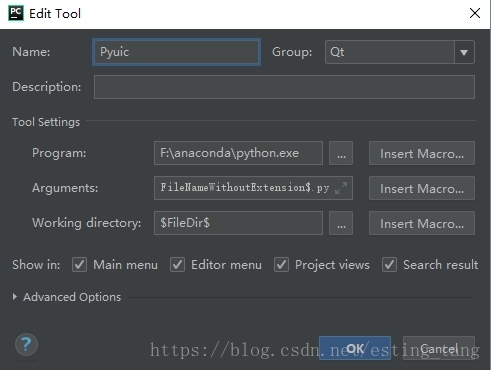The height and width of the screenshot is (370, 491).
Task: Disable the Project views checkbox
Action: [x=281, y=265]
